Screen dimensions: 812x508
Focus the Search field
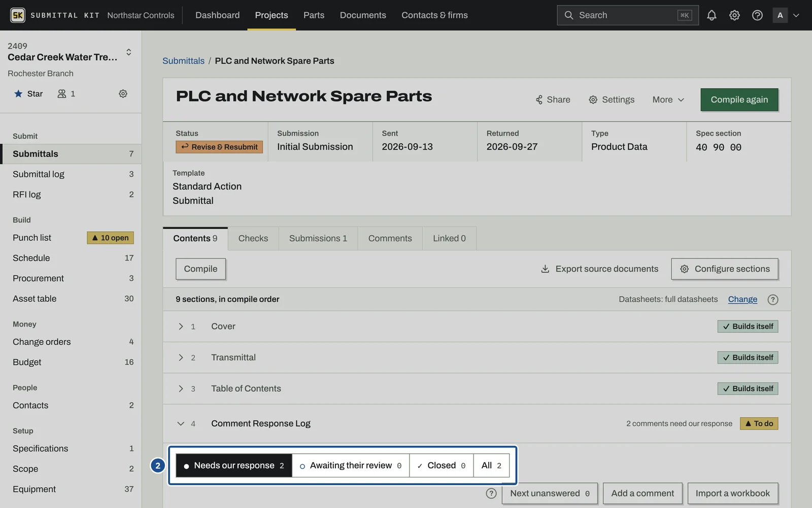(x=628, y=15)
